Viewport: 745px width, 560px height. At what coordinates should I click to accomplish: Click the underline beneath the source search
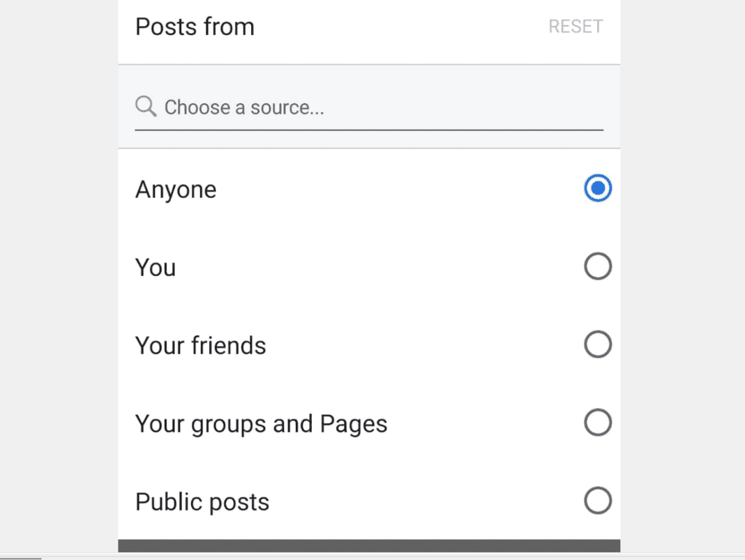(x=369, y=130)
